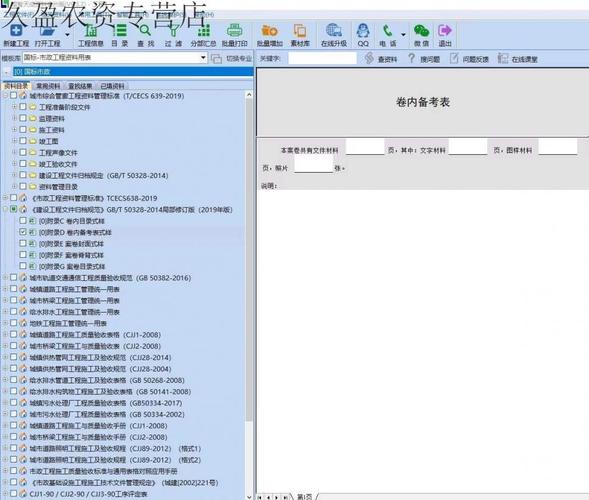Check the box for 施工资料 folder

(x=23, y=130)
